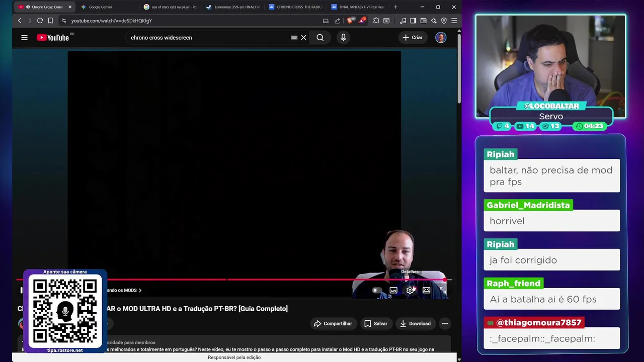The height and width of the screenshot is (362, 644).
Task: Go back with browser back arrow
Action: tap(20, 21)
